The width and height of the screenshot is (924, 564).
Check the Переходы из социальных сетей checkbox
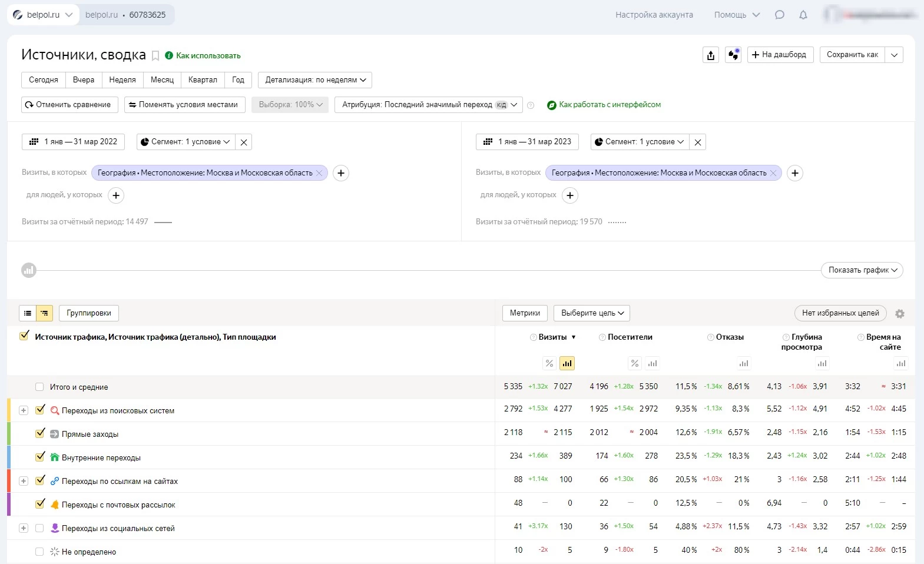click(x=39, y=528)
